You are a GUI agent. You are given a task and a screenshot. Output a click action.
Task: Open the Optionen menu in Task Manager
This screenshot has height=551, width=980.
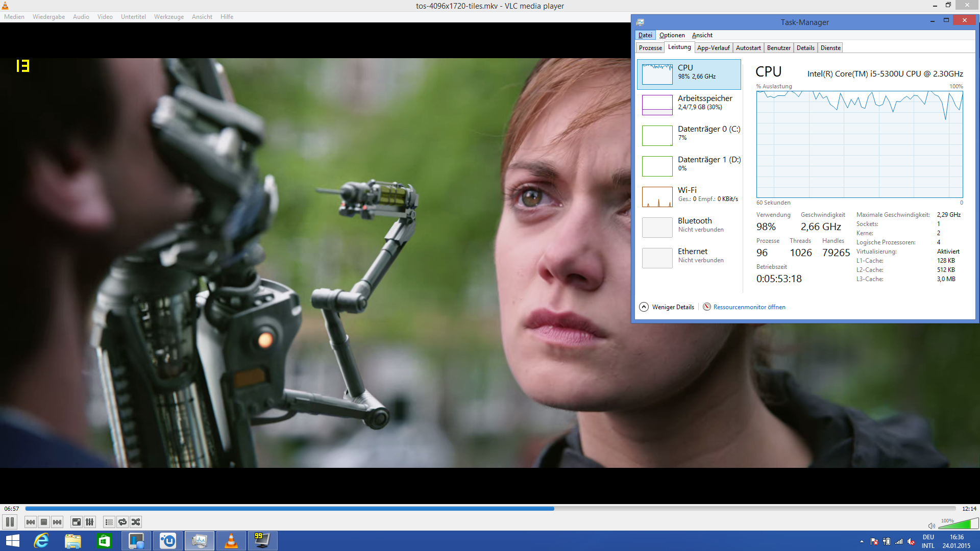672,35
